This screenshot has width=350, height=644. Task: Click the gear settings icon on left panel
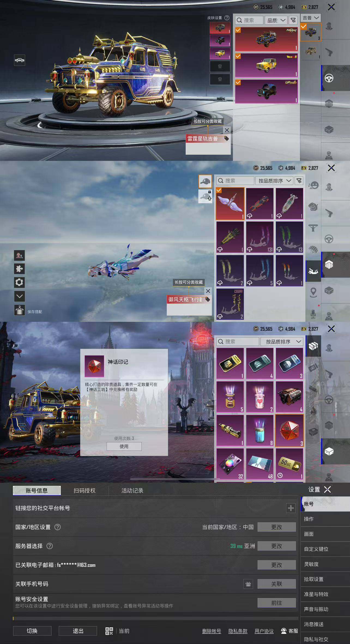pos(19,282)
